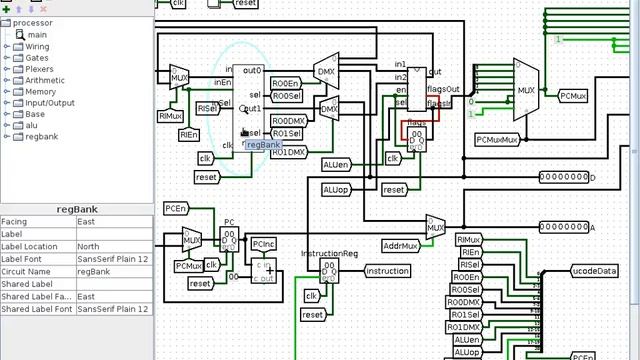
Task: Click the ALUop tunnel left of the ALU
Action: click(x=336, y=190)
